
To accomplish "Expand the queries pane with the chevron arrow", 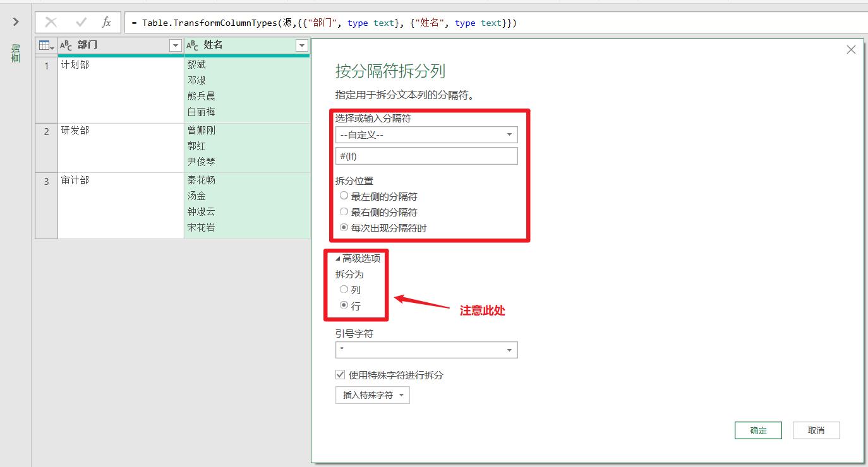I will [15, 20].
